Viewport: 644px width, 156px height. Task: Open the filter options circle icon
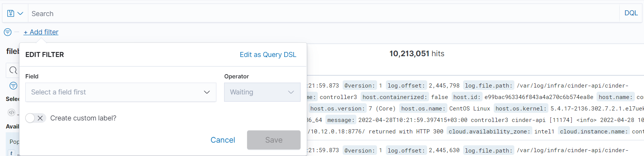click(x=8, y=32)
